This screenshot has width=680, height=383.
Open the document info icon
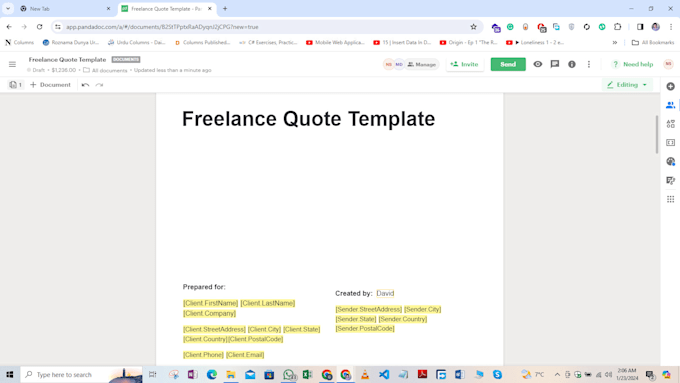(x=572, y=64)
